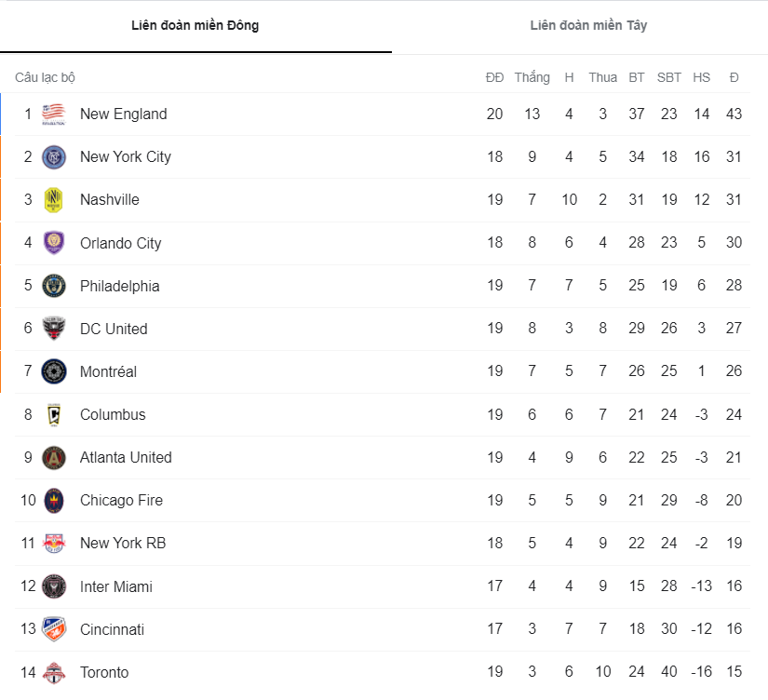Viewport: 768px width, 700px height.
Task: Click the New York RB badge
Action: 54,543
